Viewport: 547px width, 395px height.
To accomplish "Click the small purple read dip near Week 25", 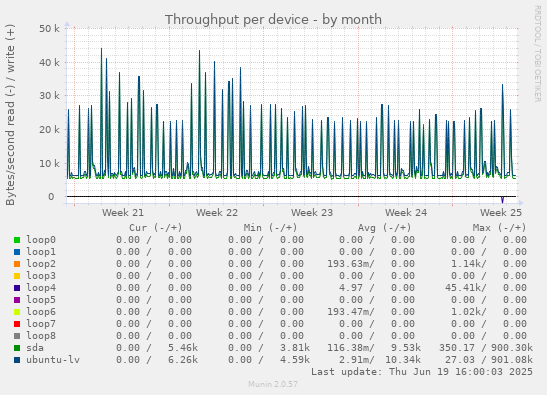I will (502, 200).
